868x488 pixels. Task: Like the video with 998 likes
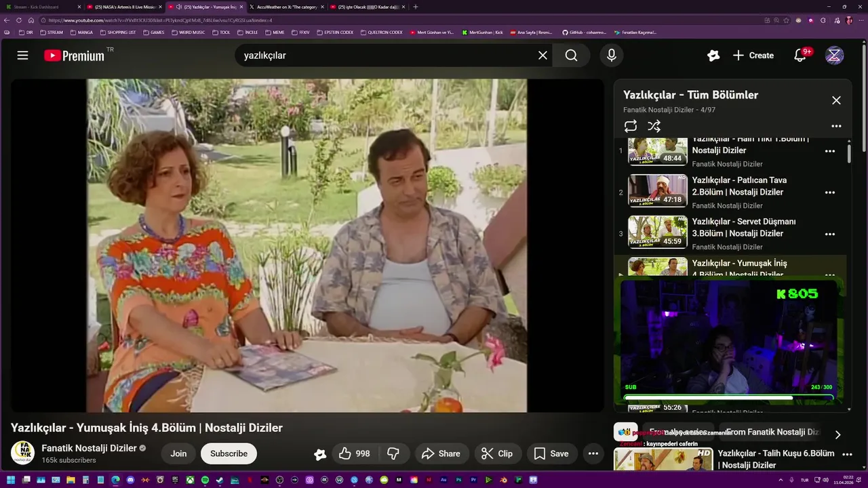pos(354,453)
